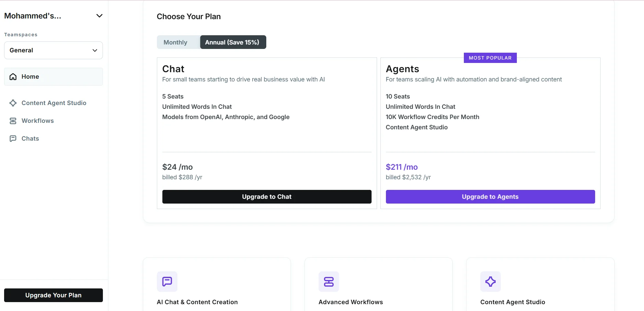The image size is (644, 311).
Task: Select Annual (Save 15%) billing option
Action: click(232, 42)
